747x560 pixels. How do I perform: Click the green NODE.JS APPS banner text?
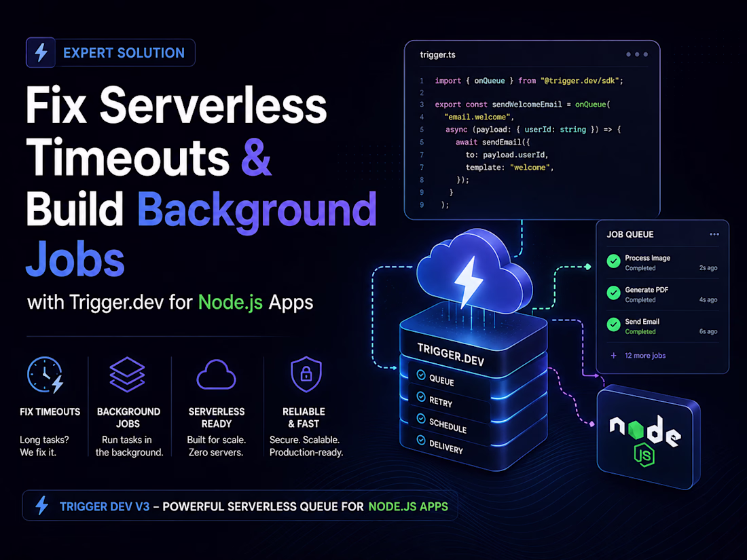(408, 506)
